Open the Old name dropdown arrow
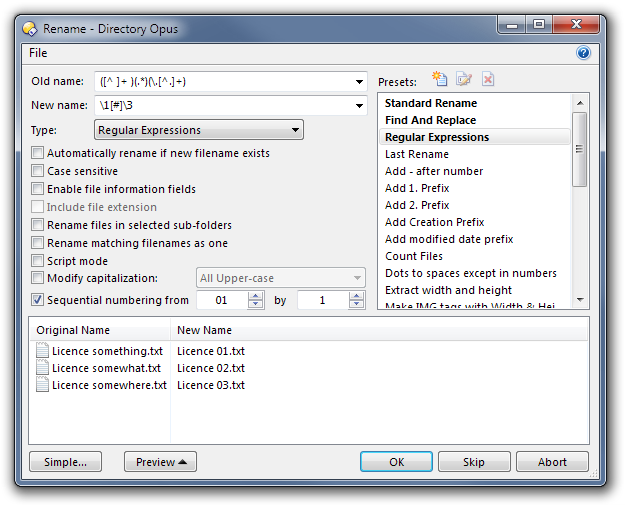The image size is (625, 505). [x=359, y=82]
